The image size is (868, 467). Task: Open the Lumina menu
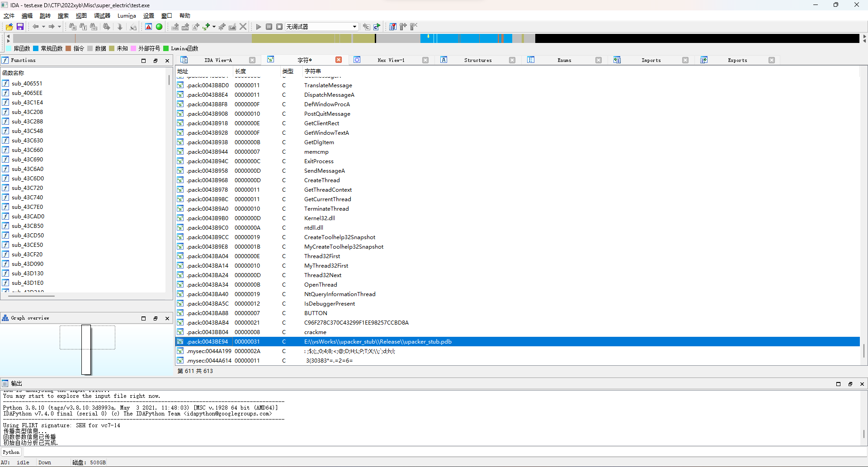coord(127,16)
